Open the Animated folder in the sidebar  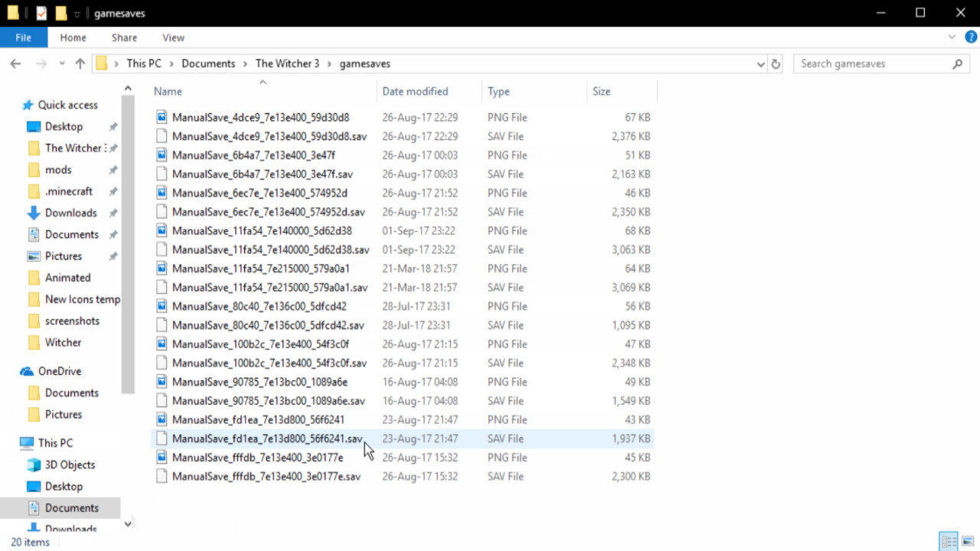[x=67, y=278]
